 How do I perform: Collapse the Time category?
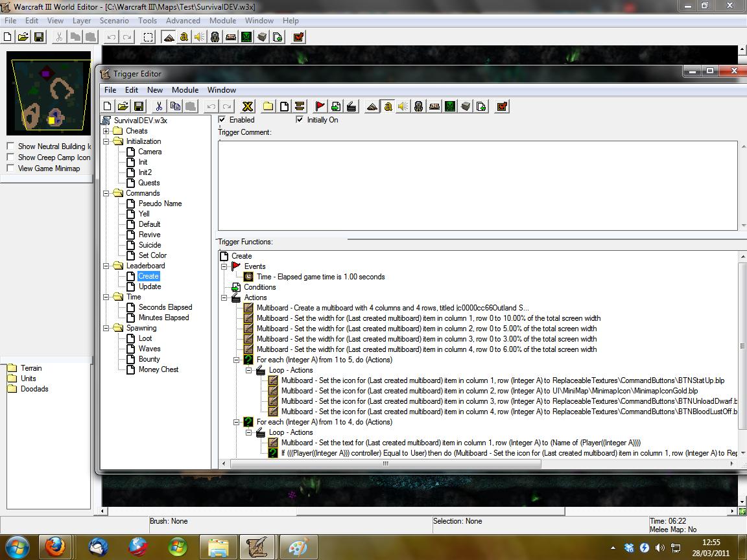[106, 297]
